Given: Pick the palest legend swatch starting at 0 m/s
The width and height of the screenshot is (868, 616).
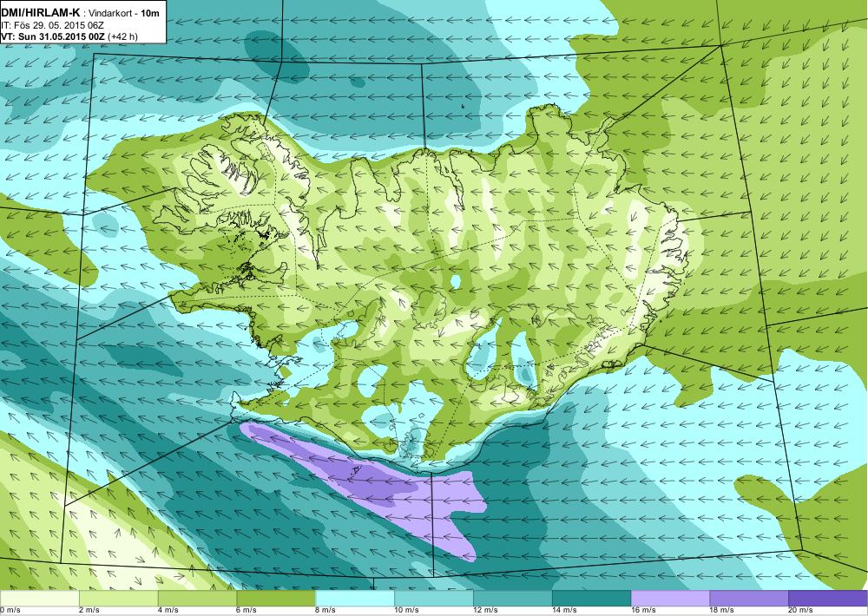Looking at the screenshot, I should [x=39, y=598].
